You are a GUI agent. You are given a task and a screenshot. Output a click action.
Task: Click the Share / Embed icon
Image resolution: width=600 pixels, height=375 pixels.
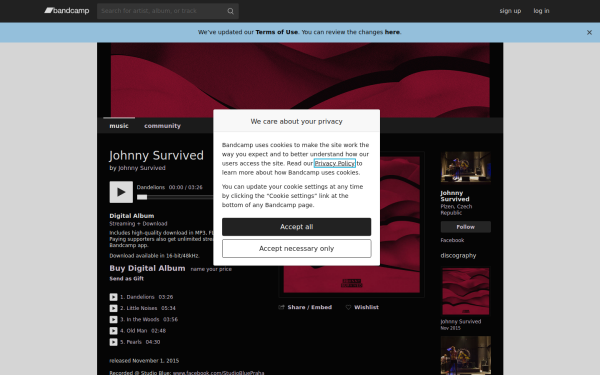tap(282, 307)
